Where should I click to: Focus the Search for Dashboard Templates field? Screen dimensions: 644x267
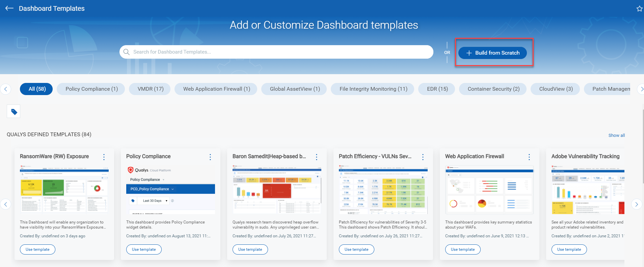click(276, 52)
